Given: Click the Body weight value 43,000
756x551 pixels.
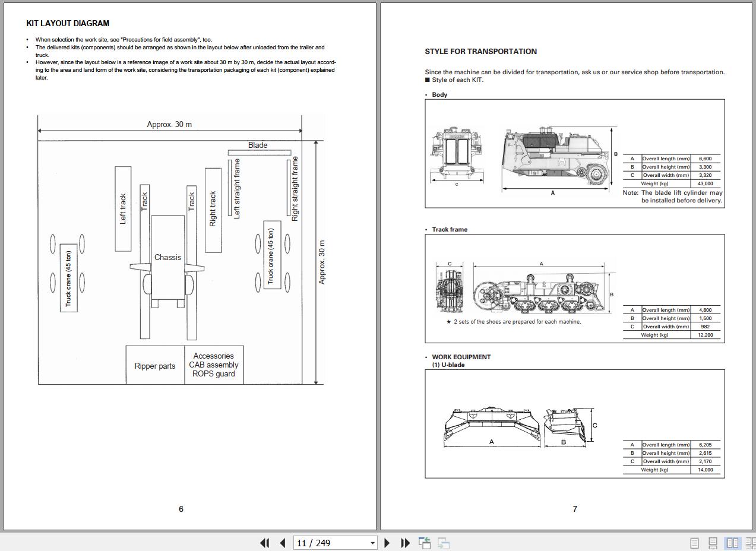Looking at the screenshot, I should [x=705, y=183].
